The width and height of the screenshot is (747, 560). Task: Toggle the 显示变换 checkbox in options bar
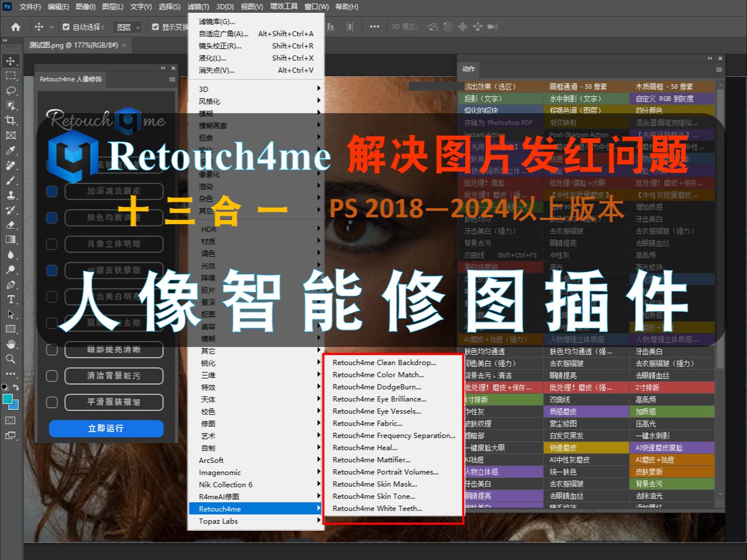(155, 27)
